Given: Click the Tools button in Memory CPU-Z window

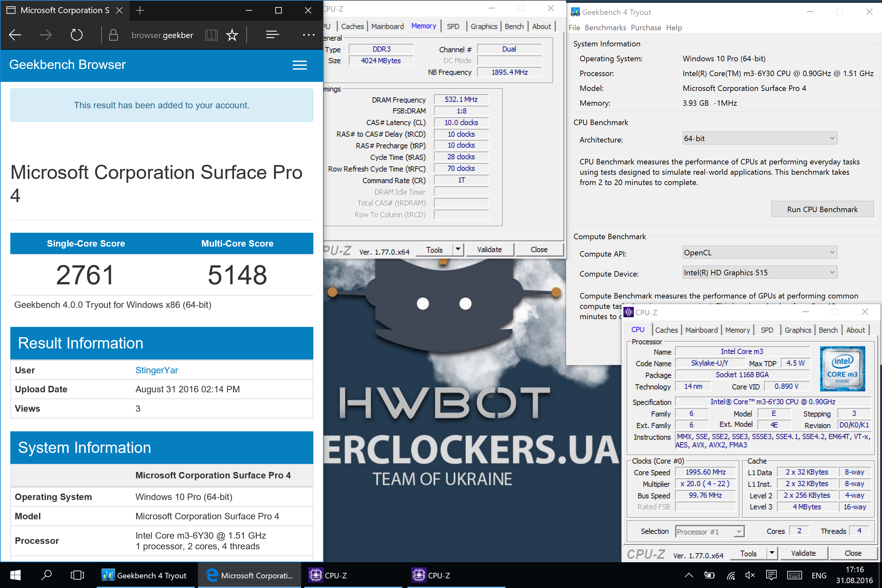Looking at the screenshot, I should pyautogui.click(x=434, y=250).
